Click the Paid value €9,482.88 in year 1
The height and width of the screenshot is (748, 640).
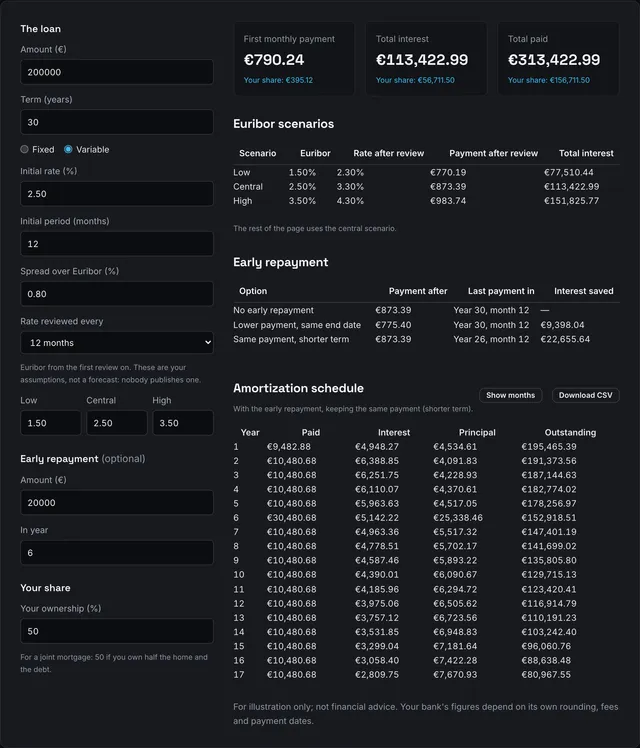pos(289,447)
